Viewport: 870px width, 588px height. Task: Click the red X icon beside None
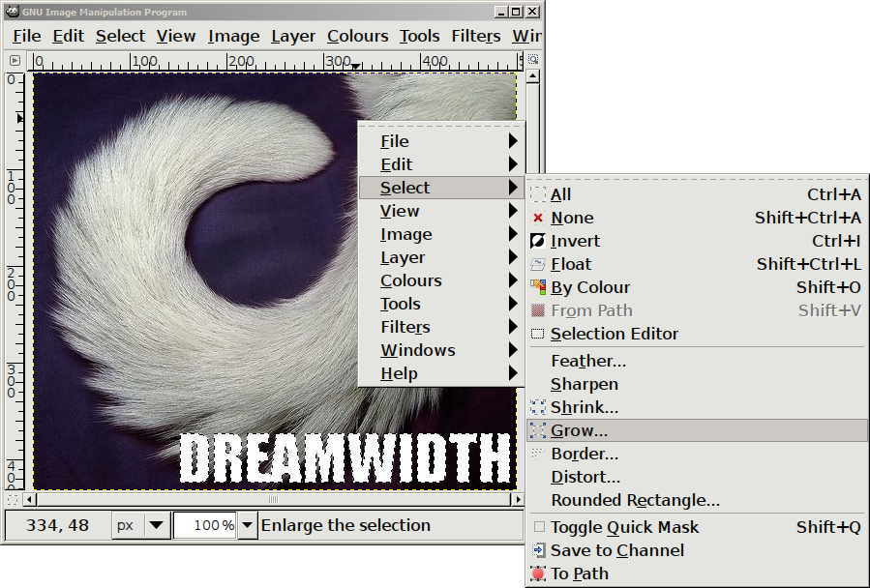pyautogui.click(x=538, y=218)
